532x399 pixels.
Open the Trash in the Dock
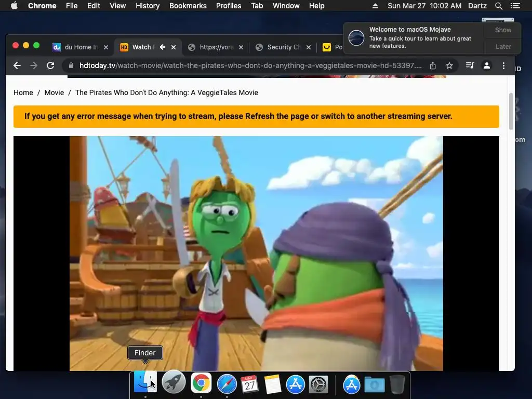[x=397, y=384]
